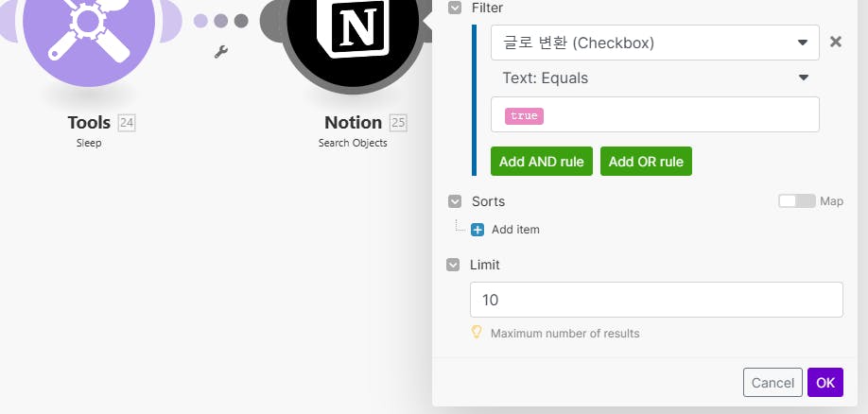868x414 pixels.
Task: Select the pink true value tag
Action: [523, 115]
